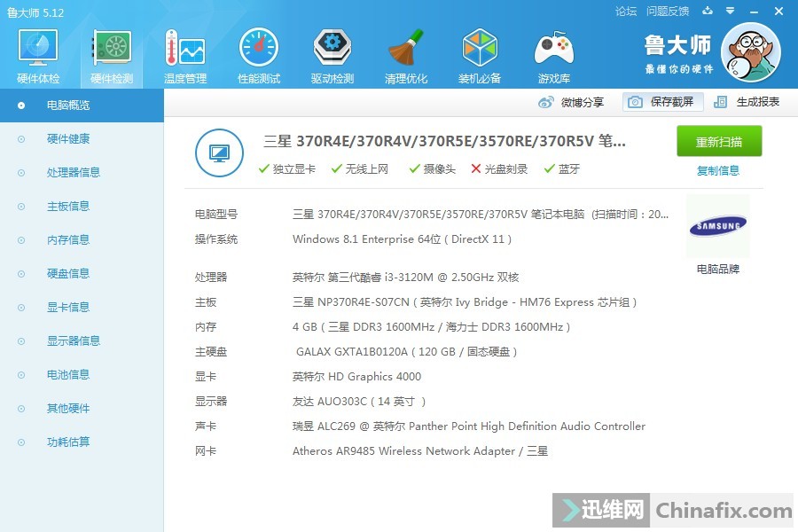Open the 论坛 forum link
The image size is (798, 532).
pos(626,12)
